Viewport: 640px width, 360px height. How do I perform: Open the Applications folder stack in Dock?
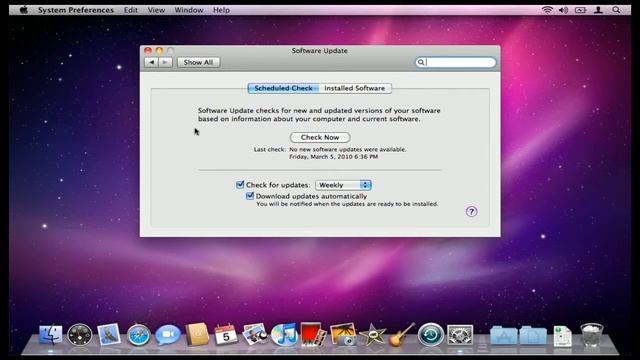pyautogui.click(x=504, y=336)
